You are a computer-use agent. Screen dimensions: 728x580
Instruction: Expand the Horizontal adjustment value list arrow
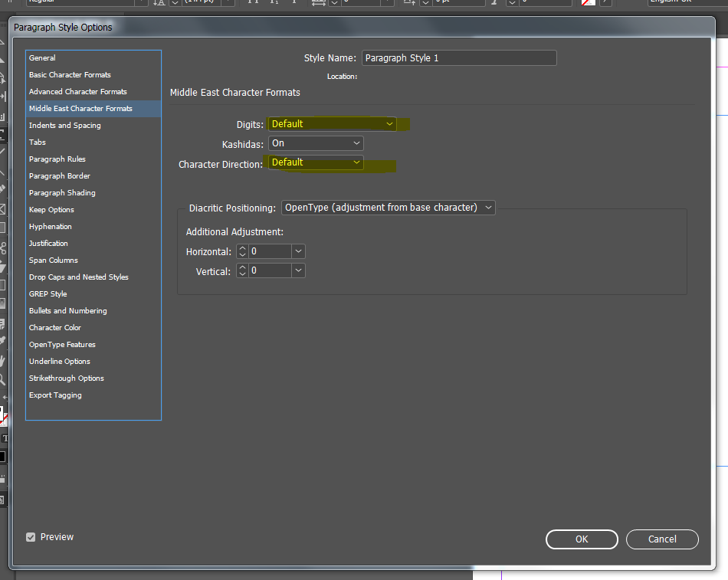click(x=299, y=251)
